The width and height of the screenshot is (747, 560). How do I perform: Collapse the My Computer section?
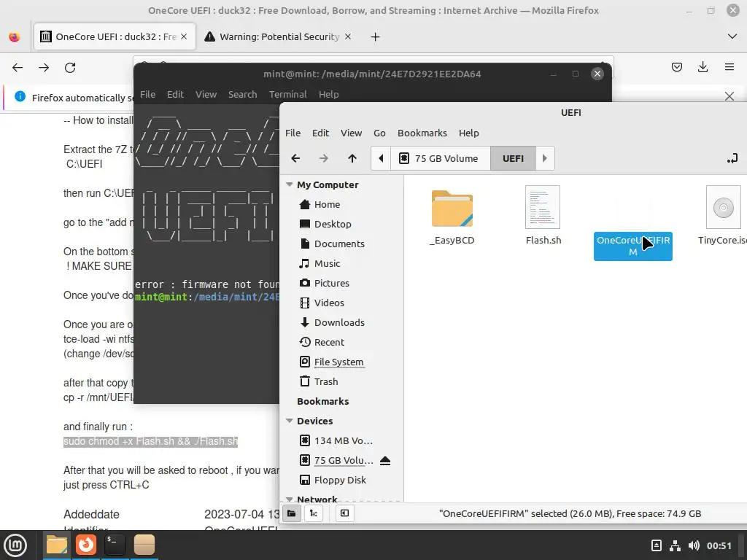pyautogui.click(x=289, y=184)
